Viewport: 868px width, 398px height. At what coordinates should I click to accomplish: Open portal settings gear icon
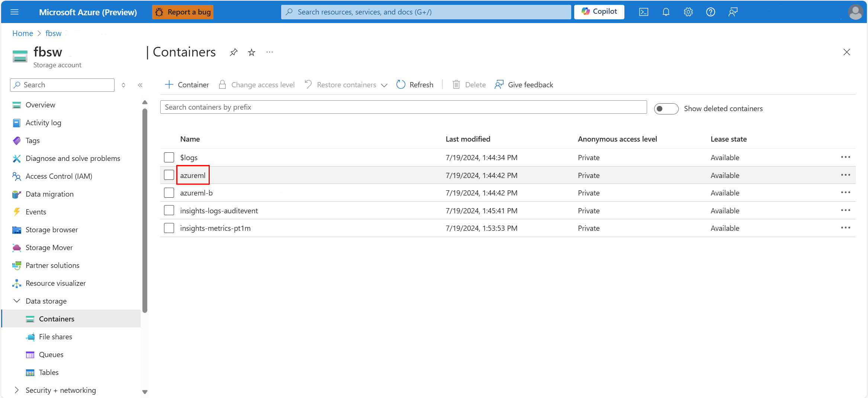688,12
